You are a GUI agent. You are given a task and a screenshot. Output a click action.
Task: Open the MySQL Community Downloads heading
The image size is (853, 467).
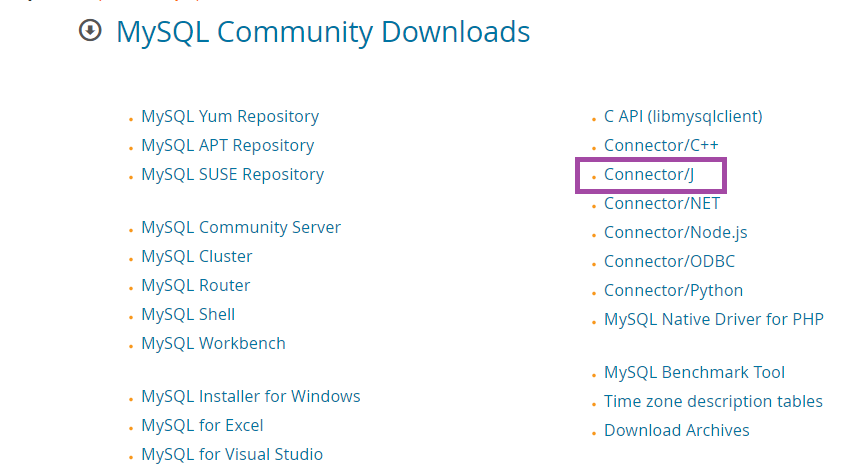coord(322,32)
